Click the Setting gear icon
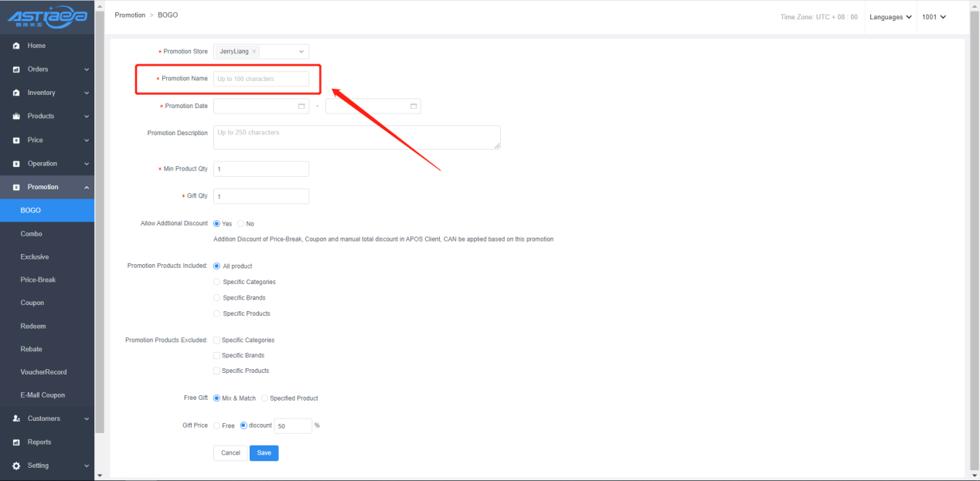 pos(16,466)
